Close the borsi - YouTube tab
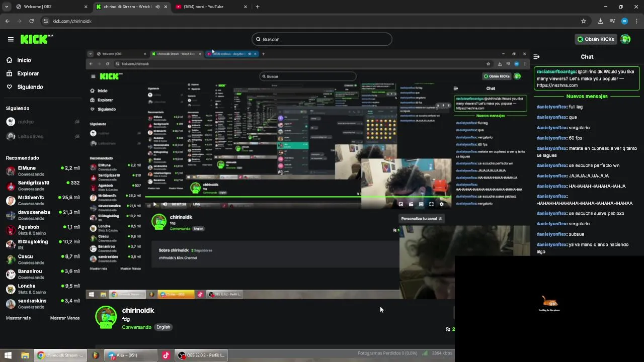This screenshot has width=644, height=362. 246,7
